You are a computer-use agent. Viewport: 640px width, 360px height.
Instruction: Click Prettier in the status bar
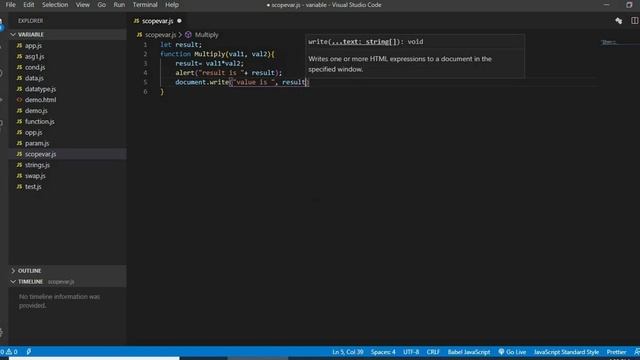point(616,352)
